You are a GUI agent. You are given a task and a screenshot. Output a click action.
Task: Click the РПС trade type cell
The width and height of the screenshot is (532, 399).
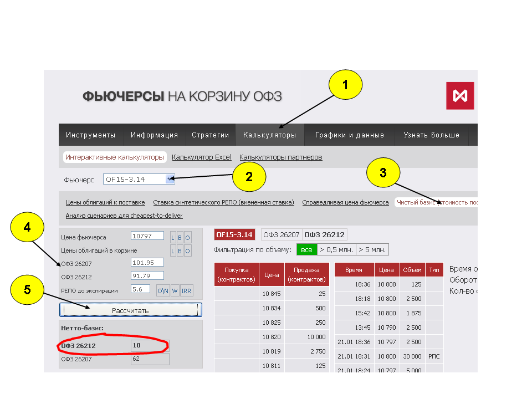pyautogui.click(x=434, y=356)
